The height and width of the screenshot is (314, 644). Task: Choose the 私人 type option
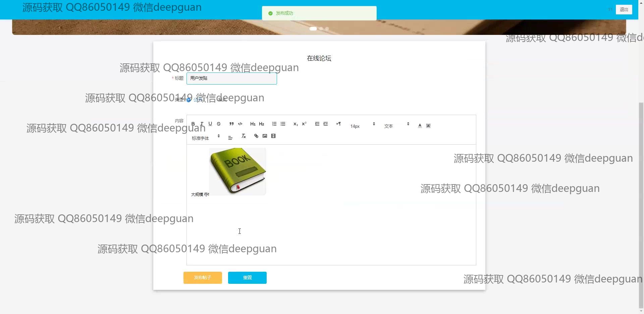pyautogui.click(x=222, y=100)
